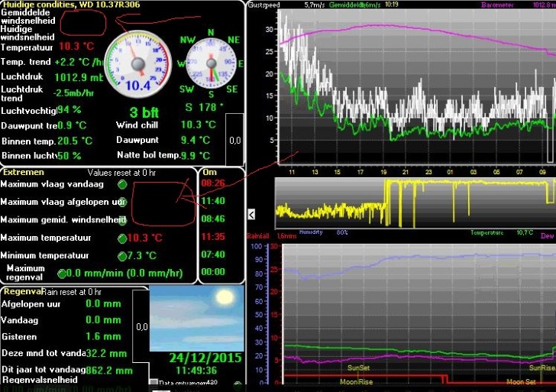Toggle the checkbox next to Data ontvangen

point(154,383)
